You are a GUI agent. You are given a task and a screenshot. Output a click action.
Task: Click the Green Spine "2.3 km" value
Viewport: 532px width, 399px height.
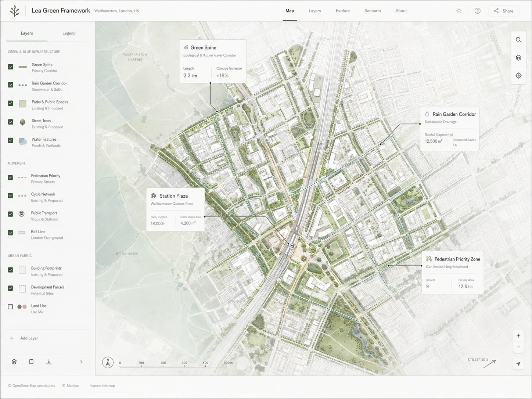coord(190,76)
